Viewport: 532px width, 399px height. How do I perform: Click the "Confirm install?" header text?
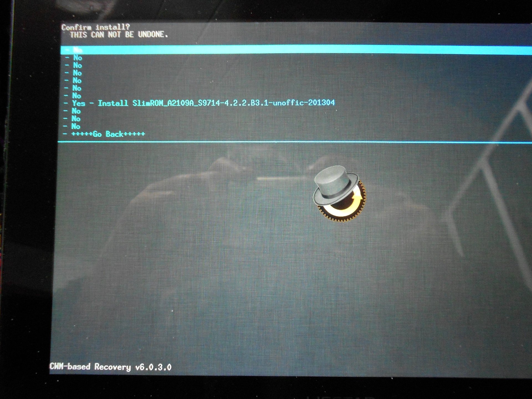96,27
